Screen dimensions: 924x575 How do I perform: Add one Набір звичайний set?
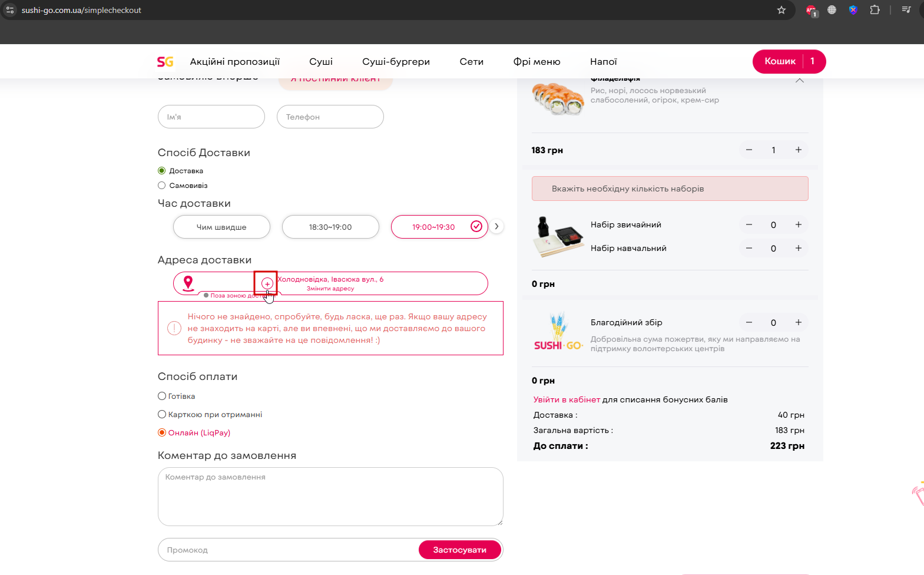tap(799, 224)
